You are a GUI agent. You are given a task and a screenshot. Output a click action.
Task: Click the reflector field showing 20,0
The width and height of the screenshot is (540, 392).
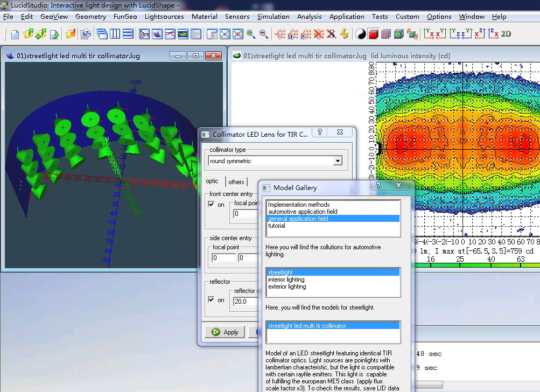coord(246,302)
